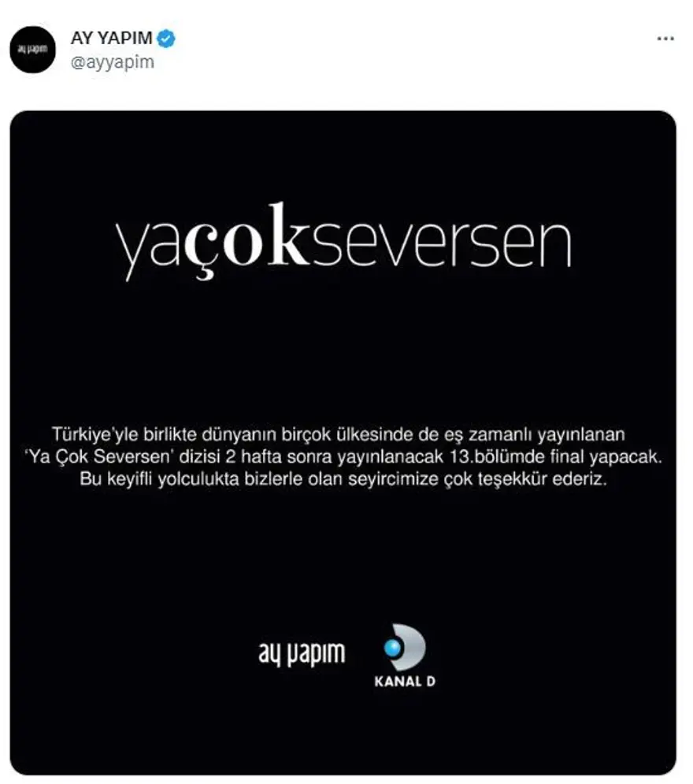The image size is (693, 784).
Task: Click the quoted 'Ya Çok Seversen' text
Action: point(98,456)
